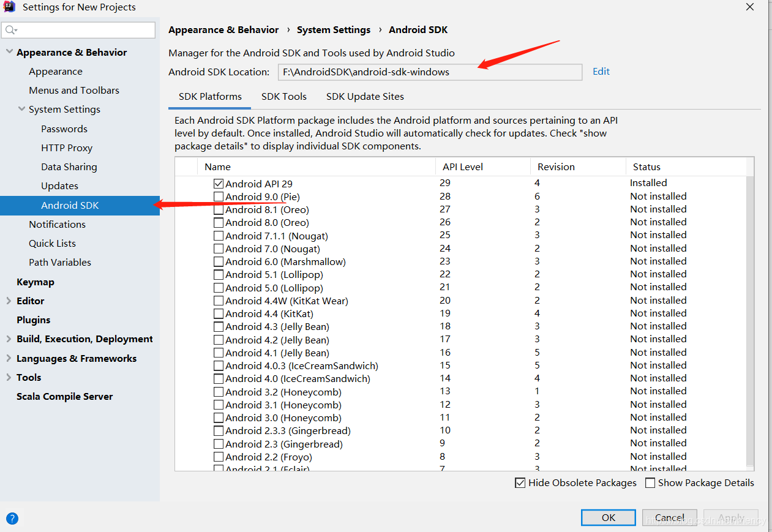Collapse the Appearance & Behavior section
This screenshot has height=532, width=772.
point(9,52)
